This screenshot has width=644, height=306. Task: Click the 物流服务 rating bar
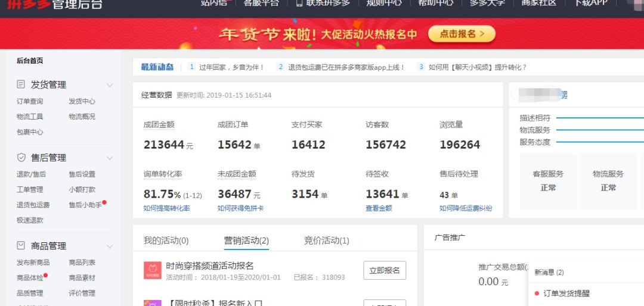tap(600, 130)
